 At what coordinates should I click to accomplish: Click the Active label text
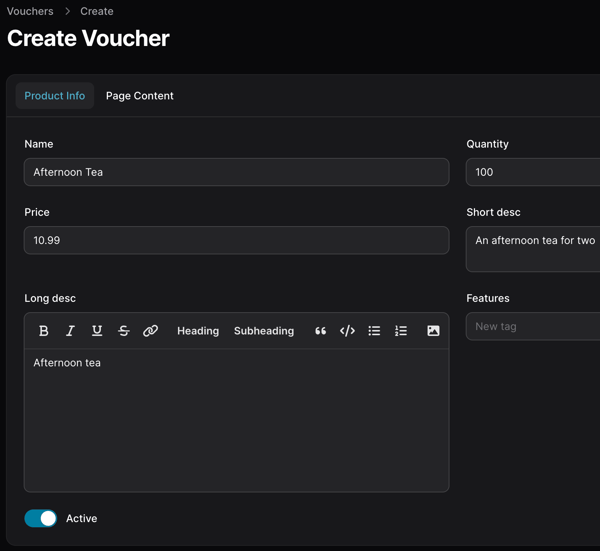point(82,518)
